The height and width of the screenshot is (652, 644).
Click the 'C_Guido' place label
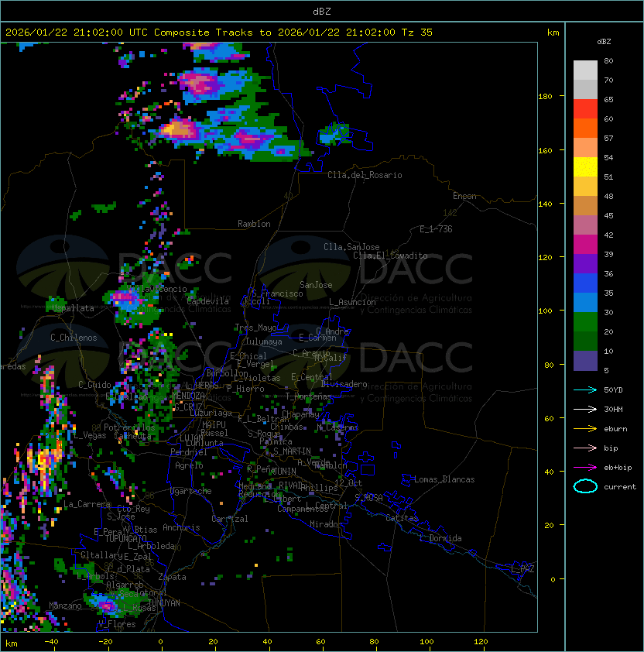94,385
